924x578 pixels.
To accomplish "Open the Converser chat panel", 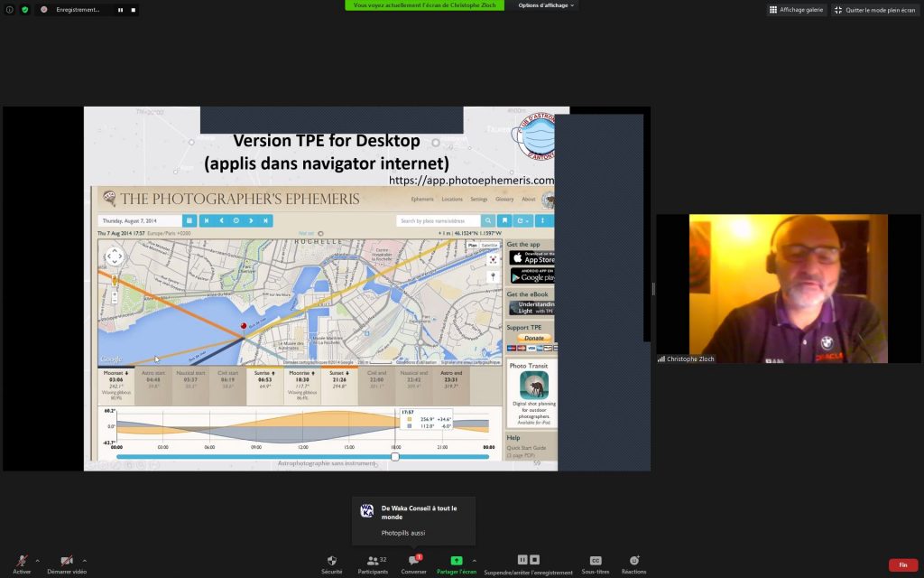I will click(413, 564).
